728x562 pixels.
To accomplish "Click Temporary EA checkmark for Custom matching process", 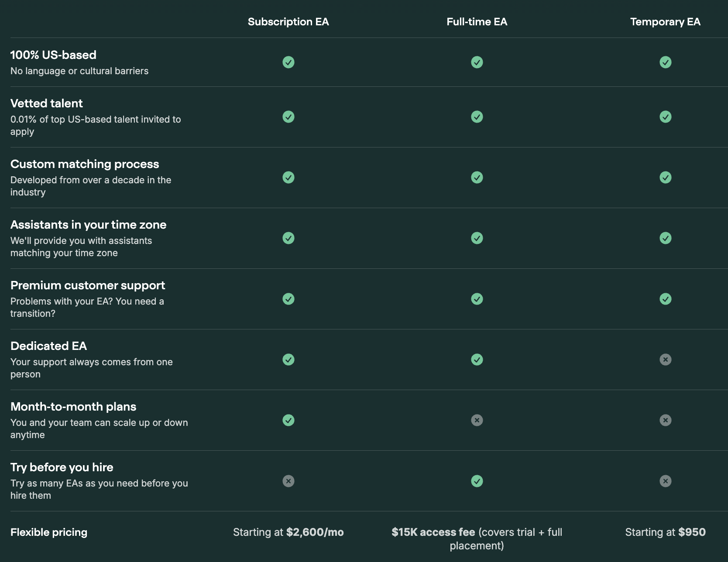I will coord(665,178).
